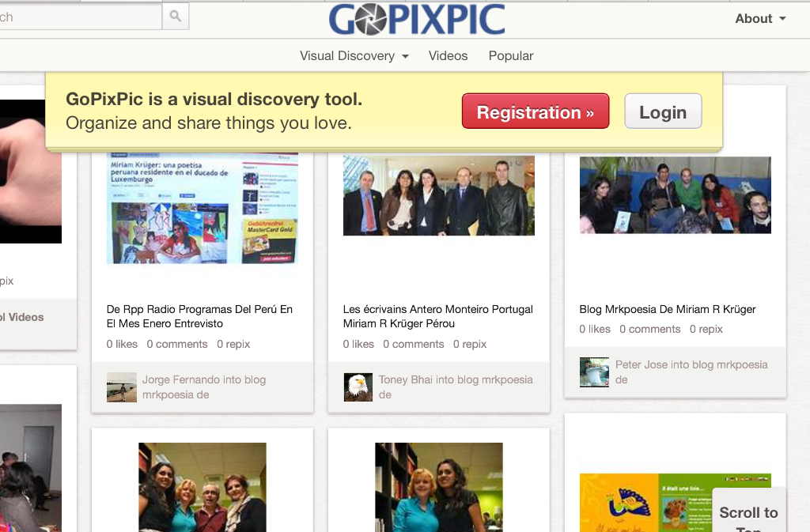810x532 pixels.
Task: Open Toney Bhai's eagle avatar
Action: click(x=358, y=387)
